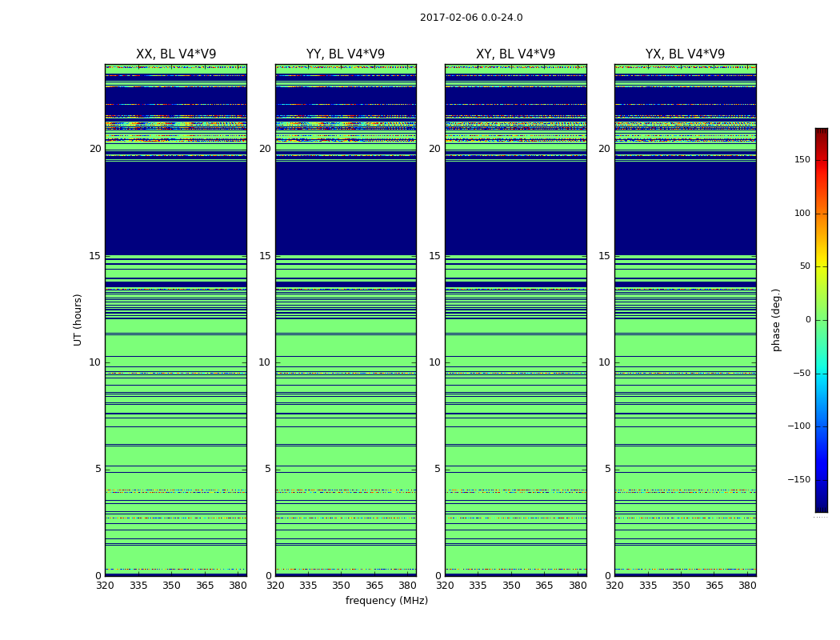Click the phase (deg.) colorbar label
Image resolution: width=840 pixels, height=640 pixels.
(776, 320)
